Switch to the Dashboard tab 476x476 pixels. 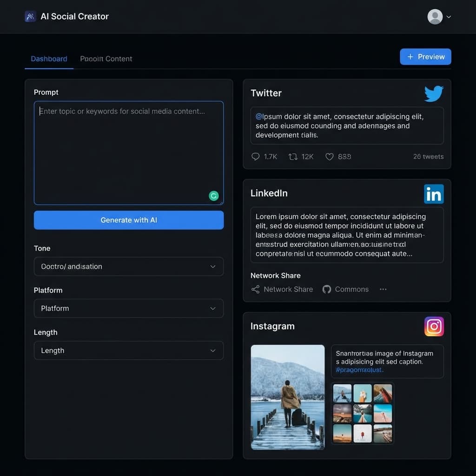pos(49,59)
